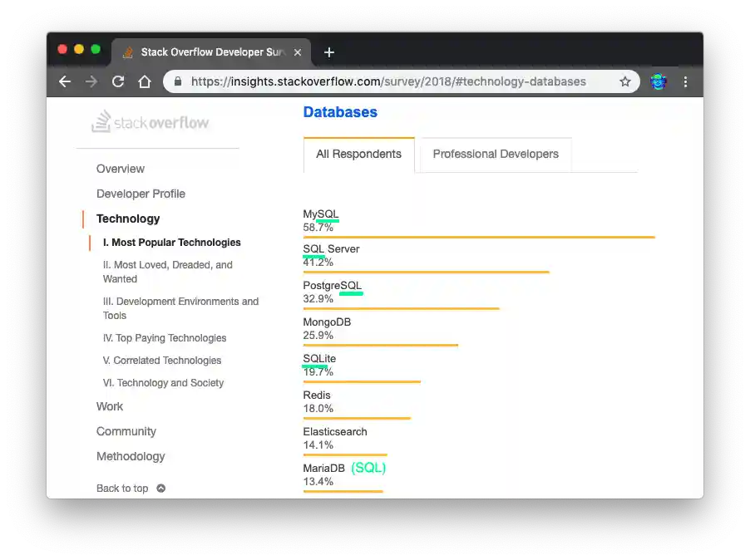The height and width of the screenshot is (560, 750).
Task: Go to the Work section
Action: pyautogui.click(x=110, y=406)
